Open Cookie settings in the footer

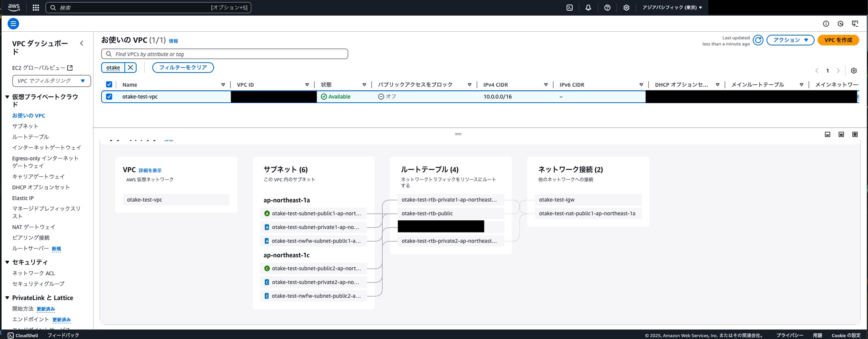(846, 335)
